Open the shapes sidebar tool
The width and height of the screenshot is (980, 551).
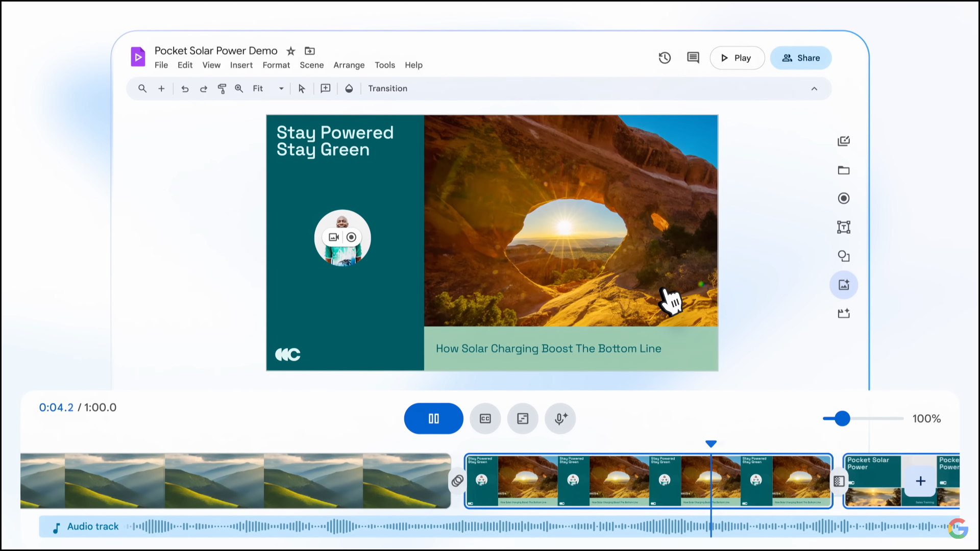843,256
